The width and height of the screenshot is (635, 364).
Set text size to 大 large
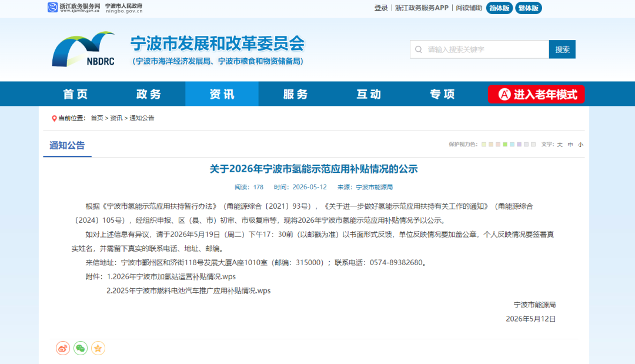click(560, 145)
